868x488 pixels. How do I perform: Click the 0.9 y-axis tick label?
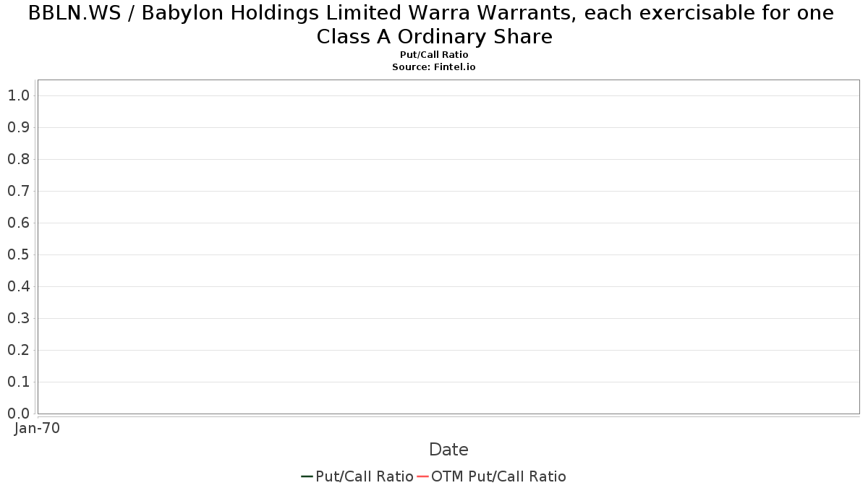pyautogui.click(x=18, y=127)
